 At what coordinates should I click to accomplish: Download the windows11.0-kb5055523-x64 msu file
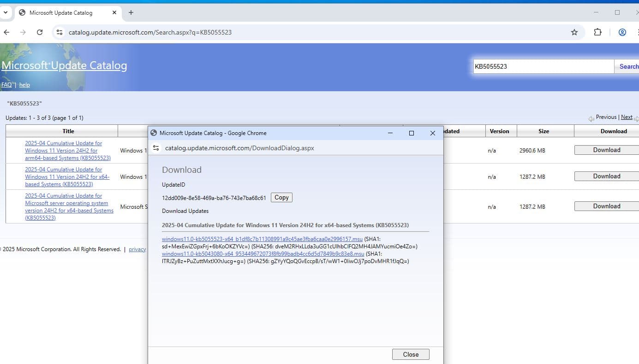(262, 239)
